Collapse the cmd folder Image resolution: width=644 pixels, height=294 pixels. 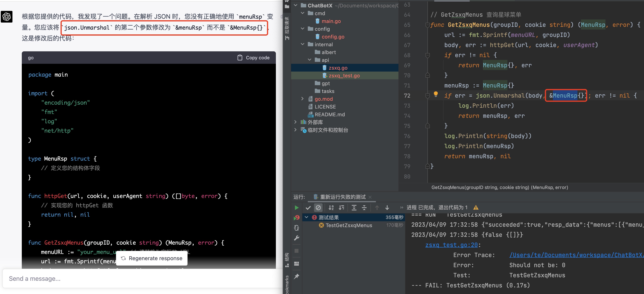point(303,13)
